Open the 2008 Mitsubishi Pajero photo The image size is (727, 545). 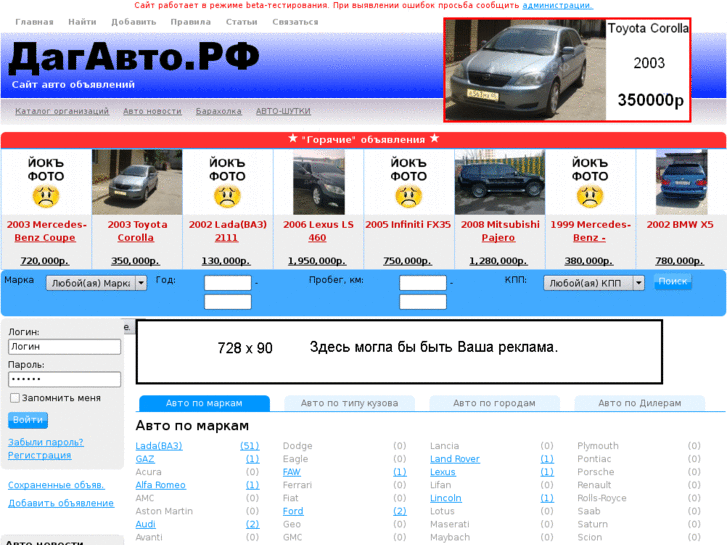coord(500,182)
